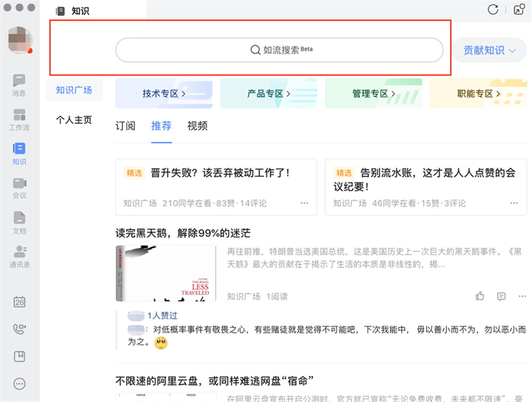Click the phone and video call icon

pos(19,329)
